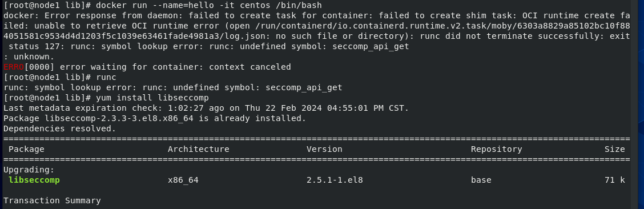The width and height of the screenshot is (644, 209).
Task: Click the red ERRO label
Action: [x=14, y=67]
